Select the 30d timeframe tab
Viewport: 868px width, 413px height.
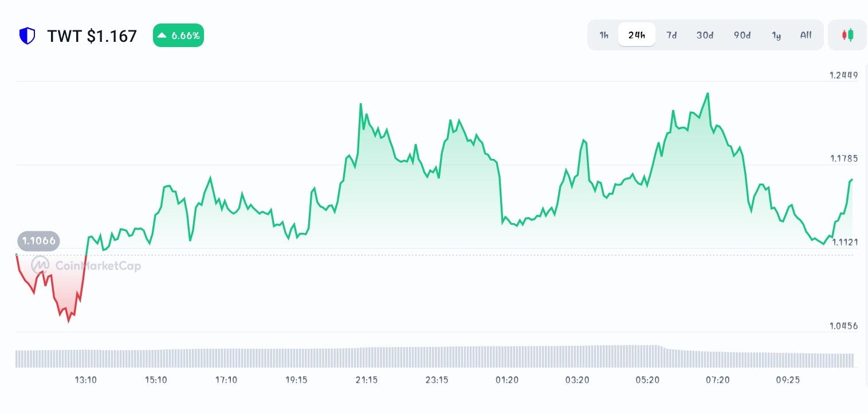pos(705,35)
